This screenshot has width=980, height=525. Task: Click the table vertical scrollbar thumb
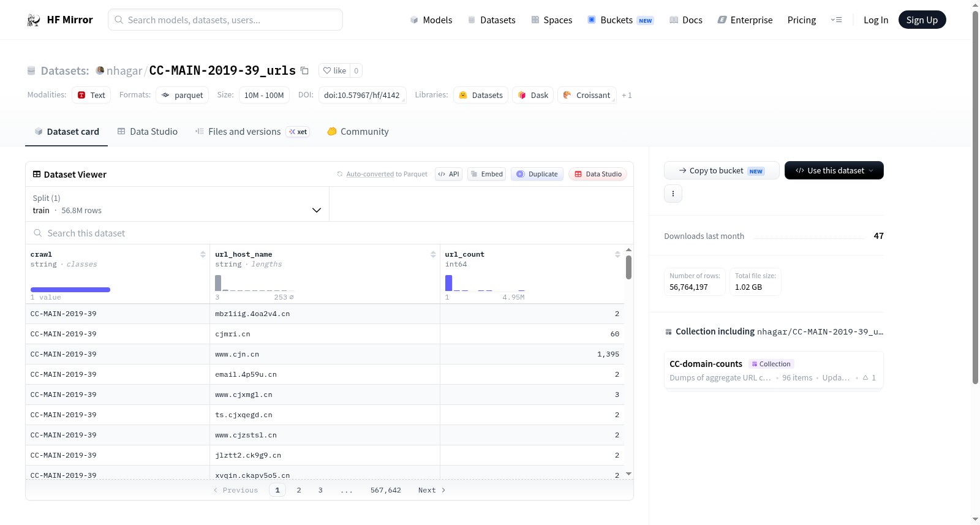(x=628, y=268)
